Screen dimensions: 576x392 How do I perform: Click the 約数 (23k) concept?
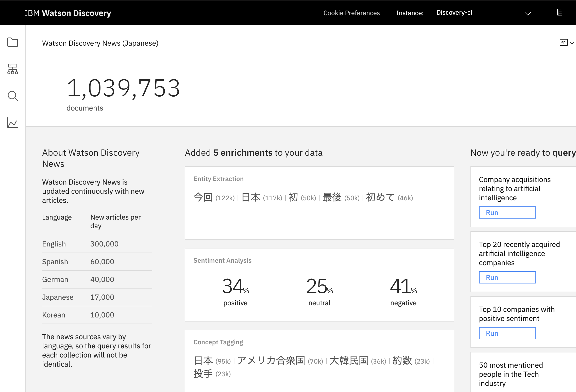click(x=411, y=361)
